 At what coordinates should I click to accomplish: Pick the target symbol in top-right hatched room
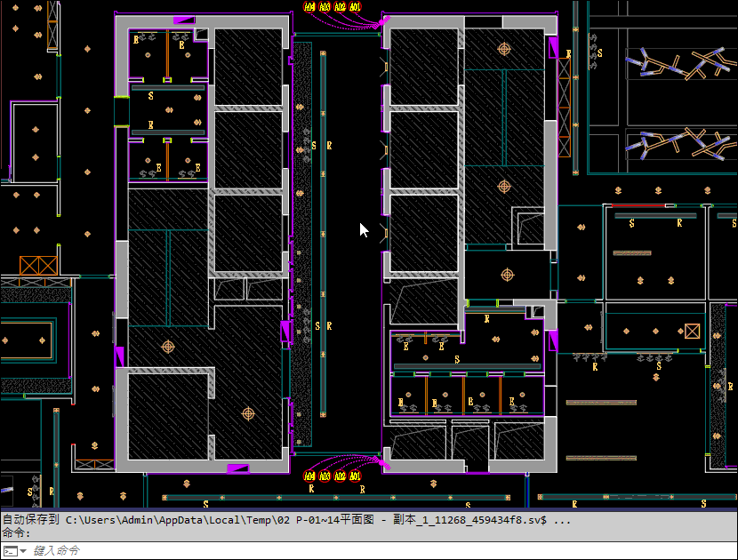(x=504, y=49)
